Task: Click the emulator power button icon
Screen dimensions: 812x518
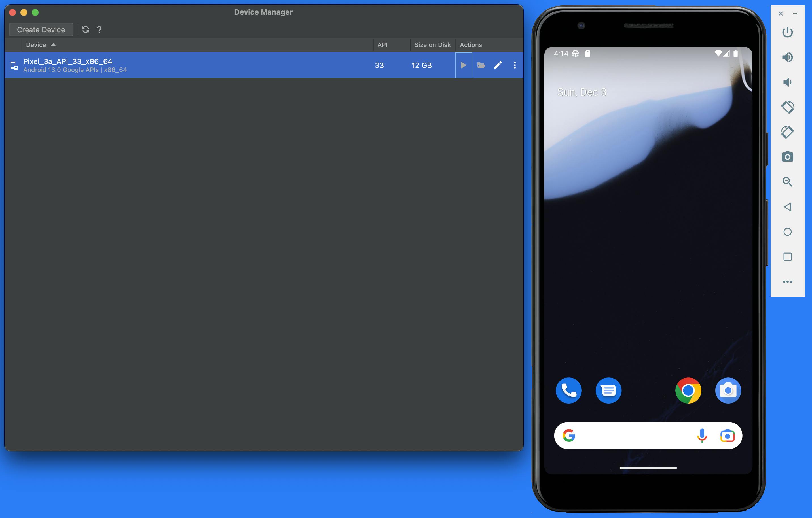Action: [788, 33]
